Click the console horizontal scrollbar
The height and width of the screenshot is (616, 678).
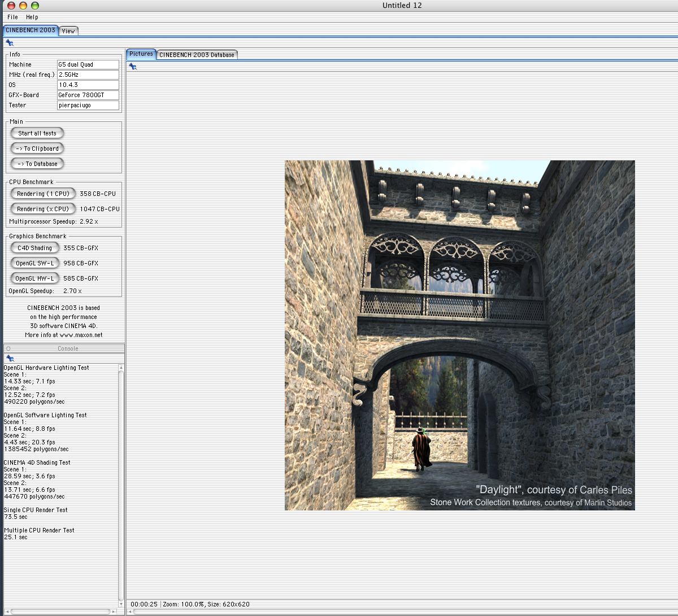tap(60, 611)
